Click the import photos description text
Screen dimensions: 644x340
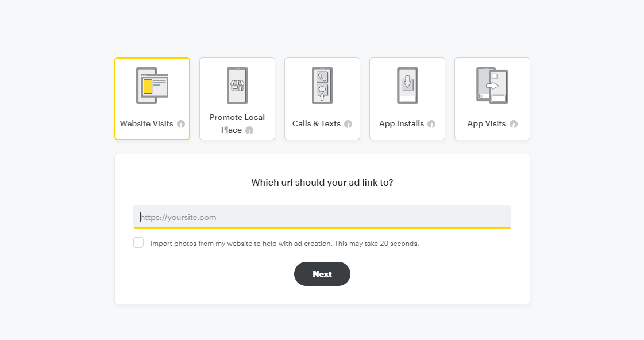click(x=284, y=244)
